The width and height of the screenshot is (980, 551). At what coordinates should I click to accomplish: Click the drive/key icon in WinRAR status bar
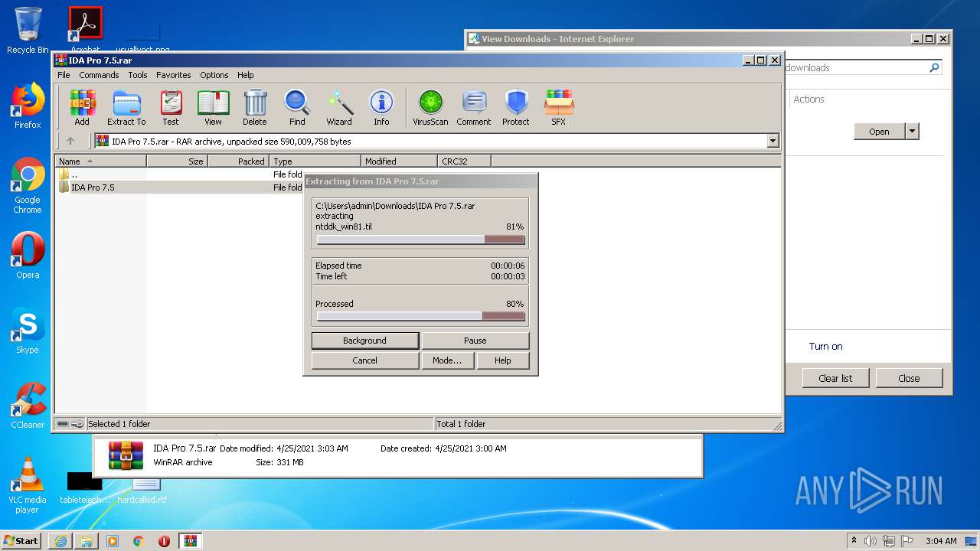(x=70, y=424)
